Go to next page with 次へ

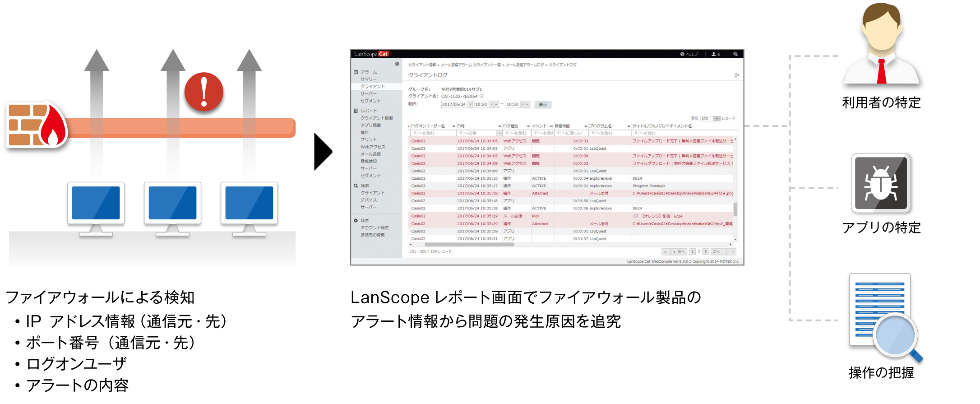(x=719, y=252)
